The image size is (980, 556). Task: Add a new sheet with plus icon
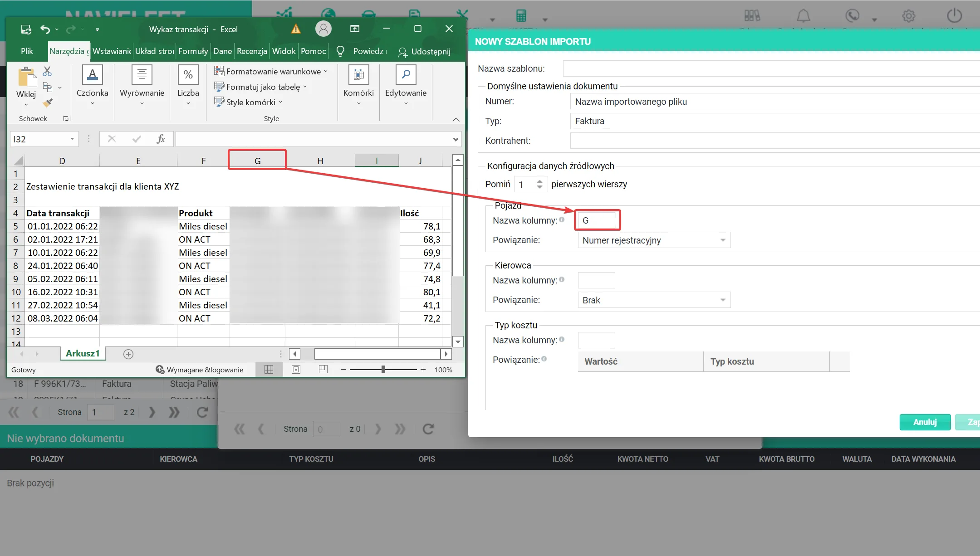pos(128,354)
